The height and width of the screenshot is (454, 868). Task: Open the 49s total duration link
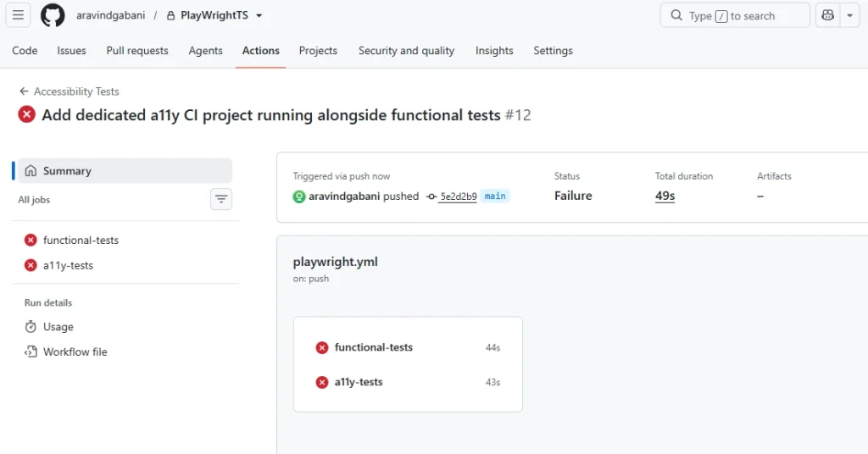[x=665, y=196]
